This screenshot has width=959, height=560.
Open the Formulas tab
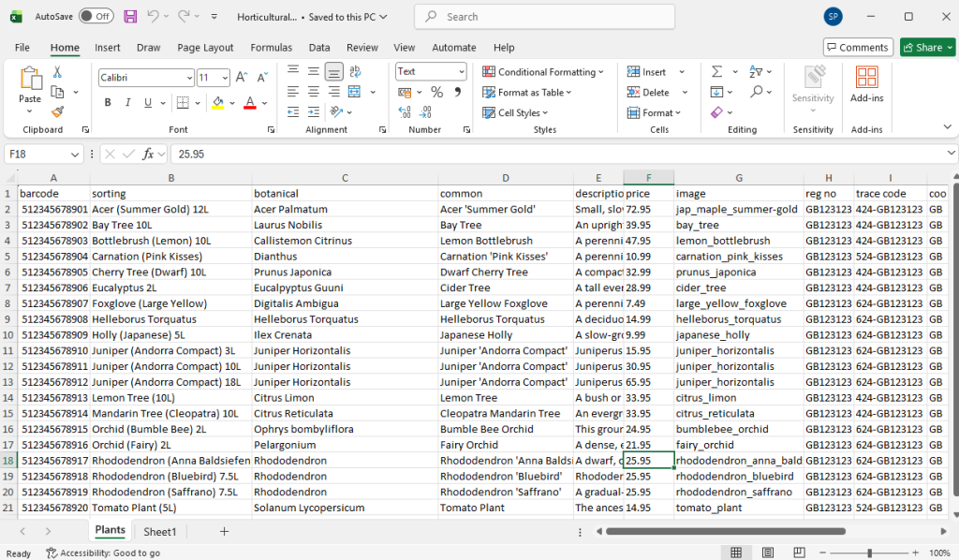pyautogui.click(x=271, y=47)
